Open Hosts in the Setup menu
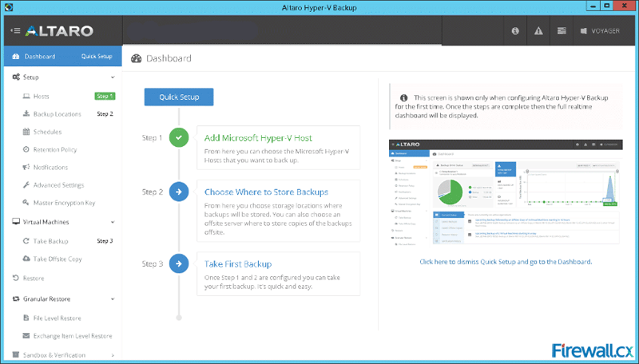 [42, 97]
